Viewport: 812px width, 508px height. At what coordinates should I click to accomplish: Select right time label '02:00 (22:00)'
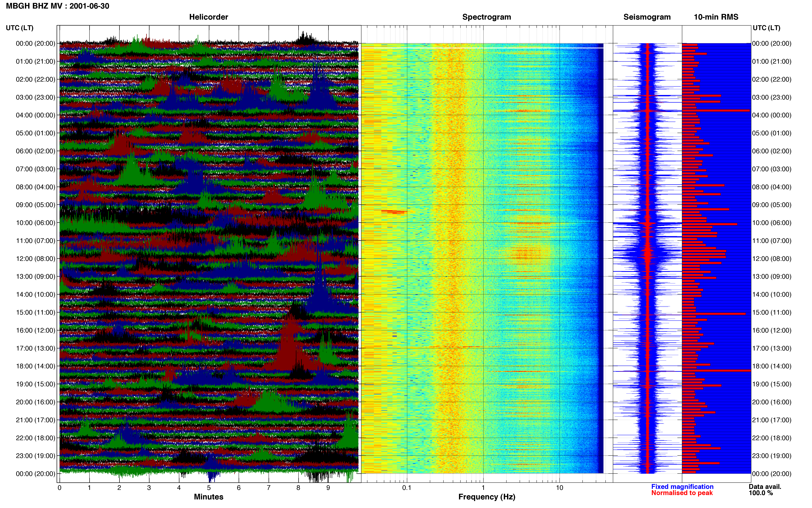pyautogui.click(x=772, y=79)
